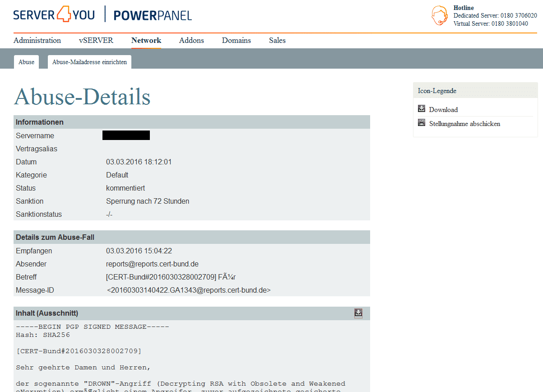Click the Server4You logo
The width and height of the screenshot is (543, 392).
[x=54, y=14]
